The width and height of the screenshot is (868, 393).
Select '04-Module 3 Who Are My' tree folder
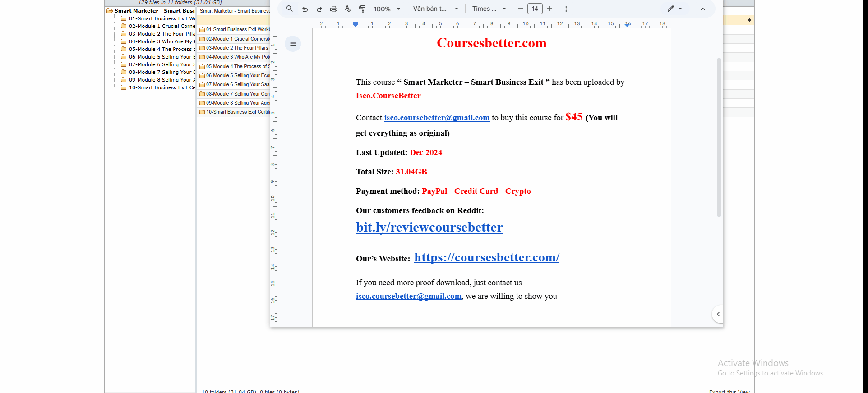pos(162,41)
